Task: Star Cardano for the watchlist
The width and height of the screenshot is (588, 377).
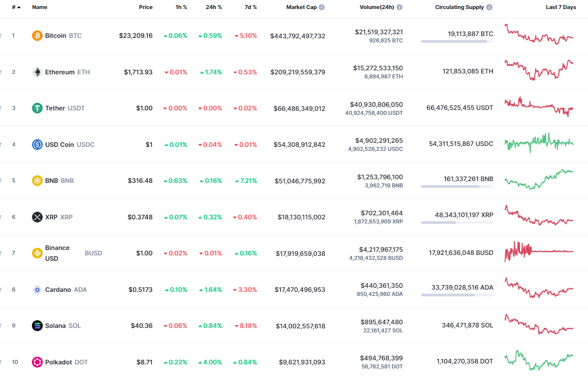Action: click(x=1, y=290)
